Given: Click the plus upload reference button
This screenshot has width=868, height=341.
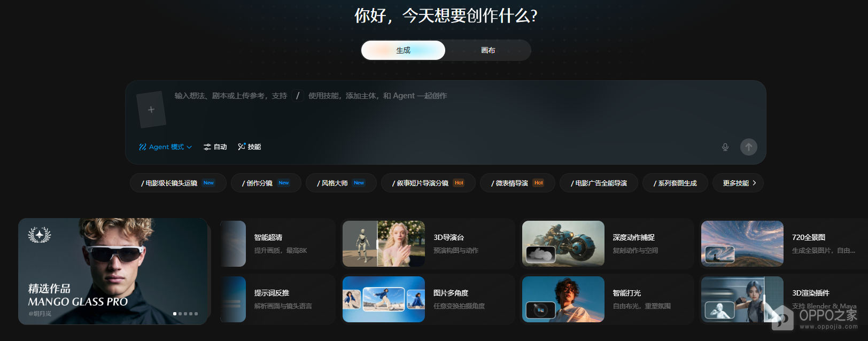Looking at the screenshot, I should tap(151, 110).
